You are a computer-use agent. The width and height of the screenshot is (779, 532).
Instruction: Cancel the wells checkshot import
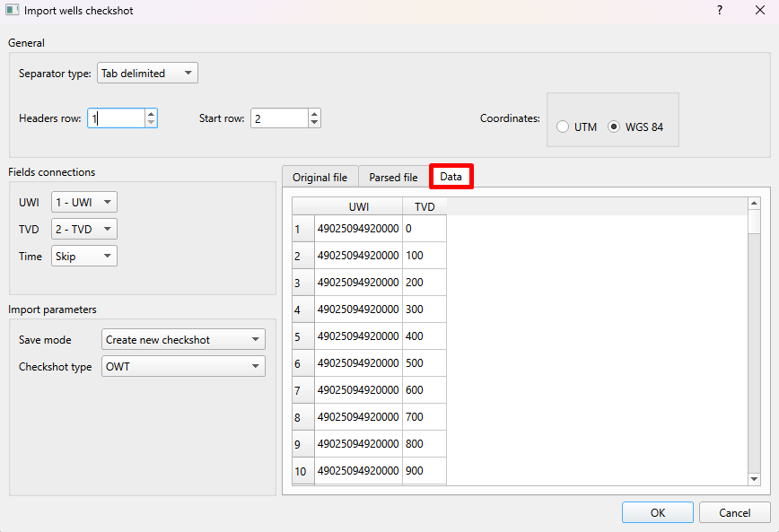(734, 511)
